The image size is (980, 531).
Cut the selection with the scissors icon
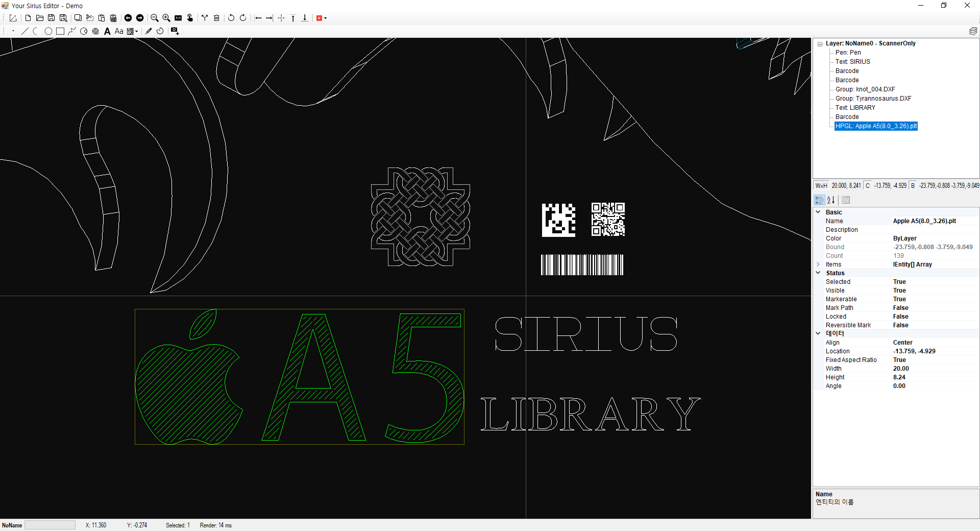[x=90, y=18]
